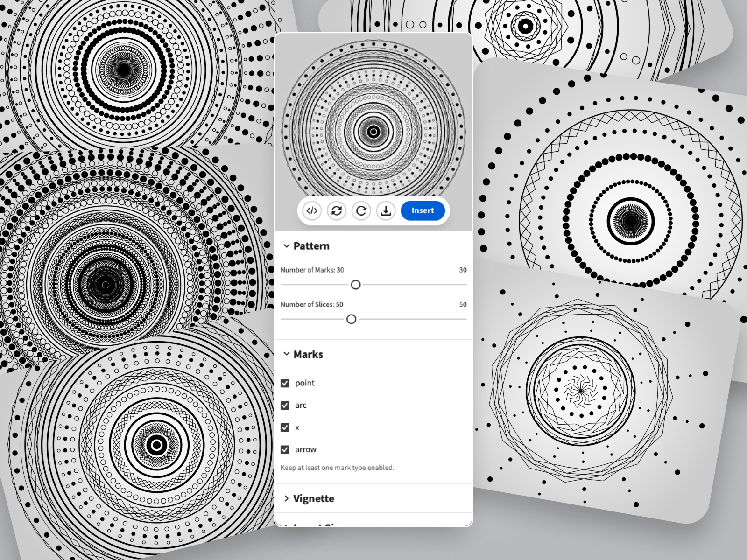
Task: Collapse the Pattern section chevron
Action: click(x=287, y=246)
